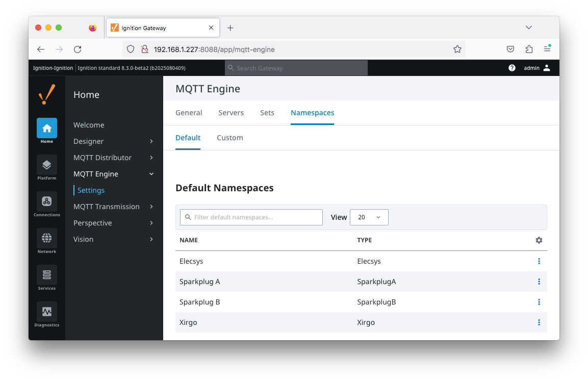
Task: Open actions menu for Elecsys row
Action: coord(539,261)
